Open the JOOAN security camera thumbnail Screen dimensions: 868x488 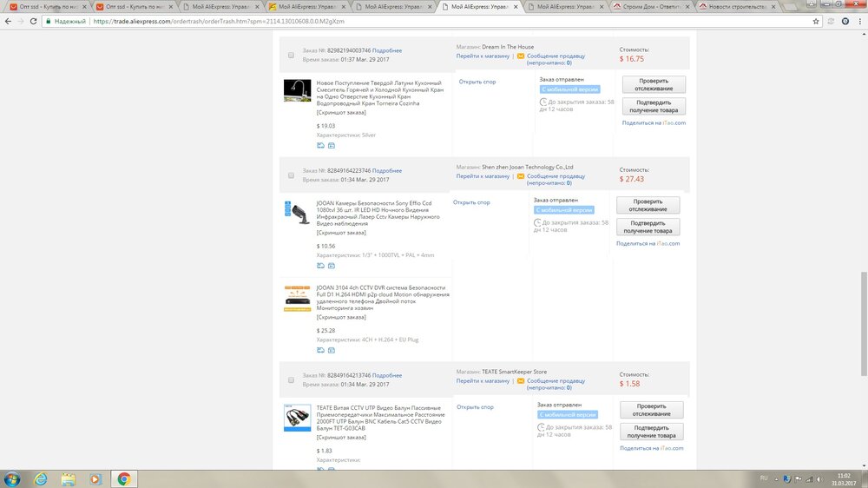[297, 214]
